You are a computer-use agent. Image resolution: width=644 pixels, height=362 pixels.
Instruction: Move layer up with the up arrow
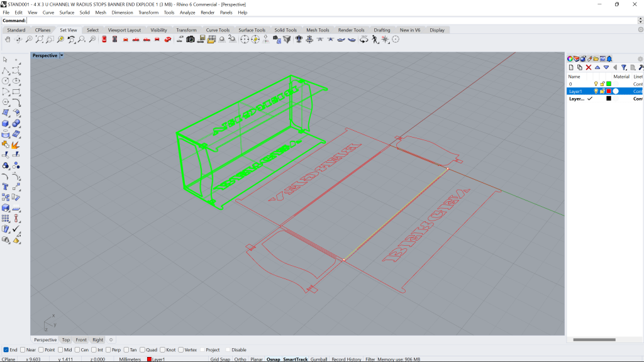click(x=597, y=67)
